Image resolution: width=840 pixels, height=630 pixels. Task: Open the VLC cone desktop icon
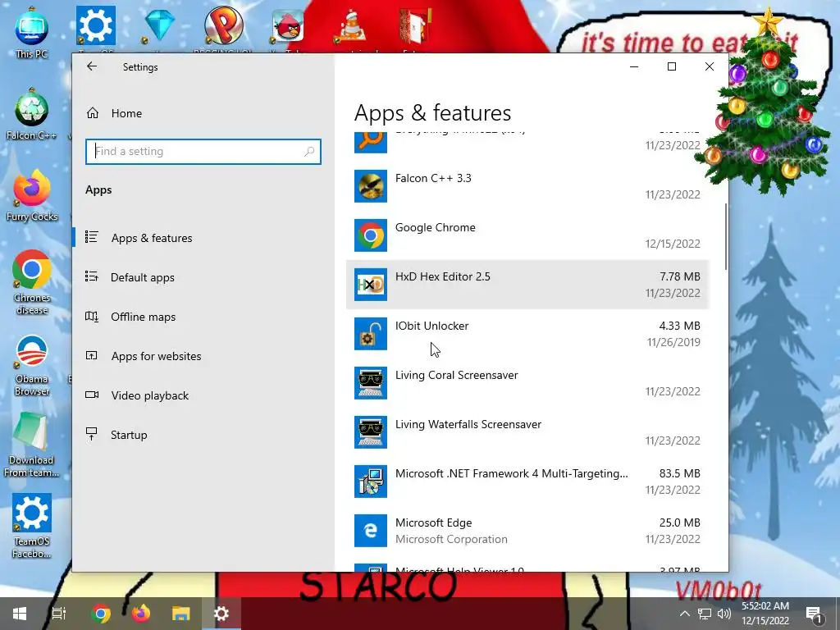(x=352, y=27)
